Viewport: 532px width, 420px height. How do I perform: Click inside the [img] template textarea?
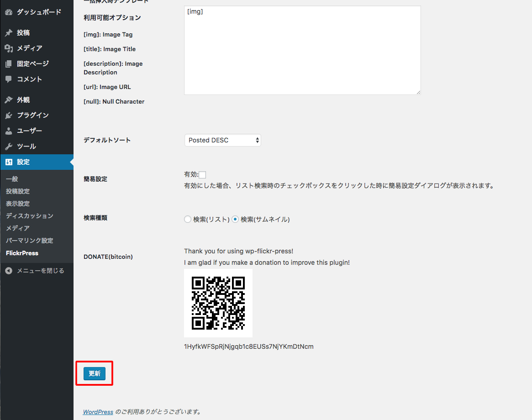click(x=302, y=50)
